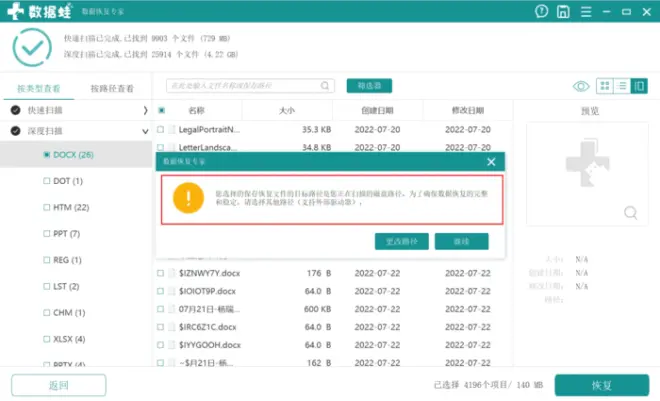Select the $IYYGOOH.docx file name
The height and width of the screenshot is (401, 660).
(210, 345)
